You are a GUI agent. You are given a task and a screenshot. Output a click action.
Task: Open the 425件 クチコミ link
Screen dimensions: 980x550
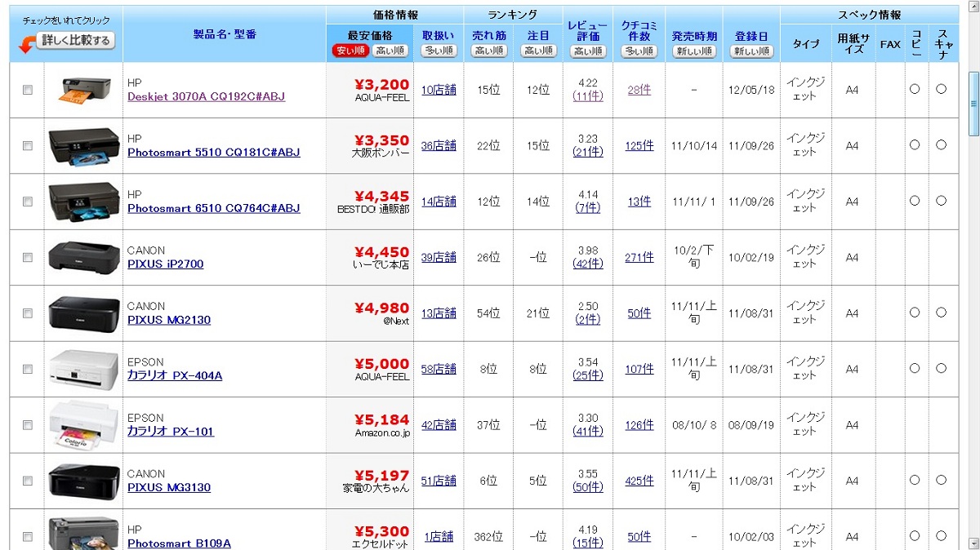pyautogui.click(x=639, y=481)
